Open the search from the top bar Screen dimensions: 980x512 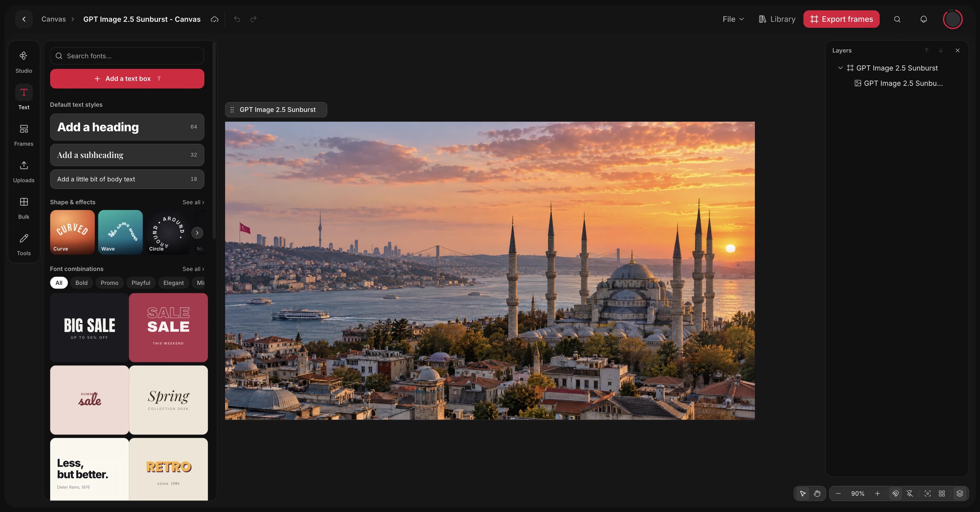pos(897,19)
